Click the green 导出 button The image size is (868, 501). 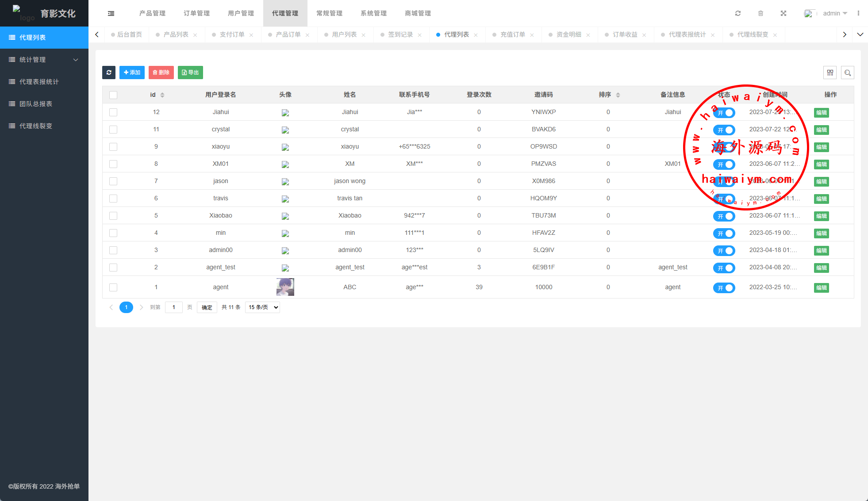(x=190, y=73)
